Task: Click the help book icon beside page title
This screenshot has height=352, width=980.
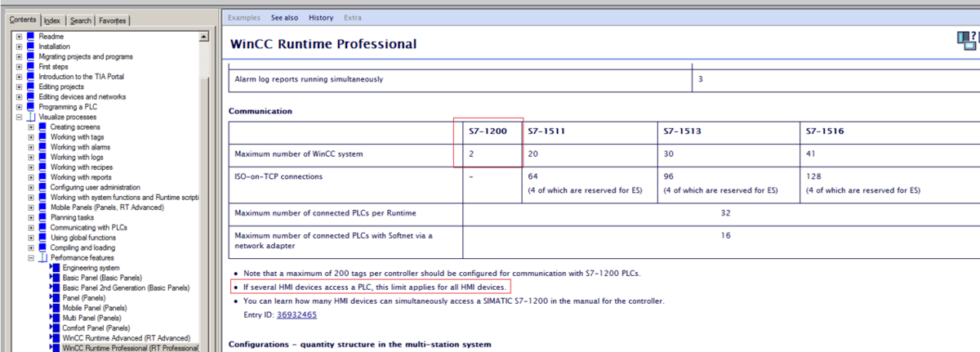Action: coord(965,42)
